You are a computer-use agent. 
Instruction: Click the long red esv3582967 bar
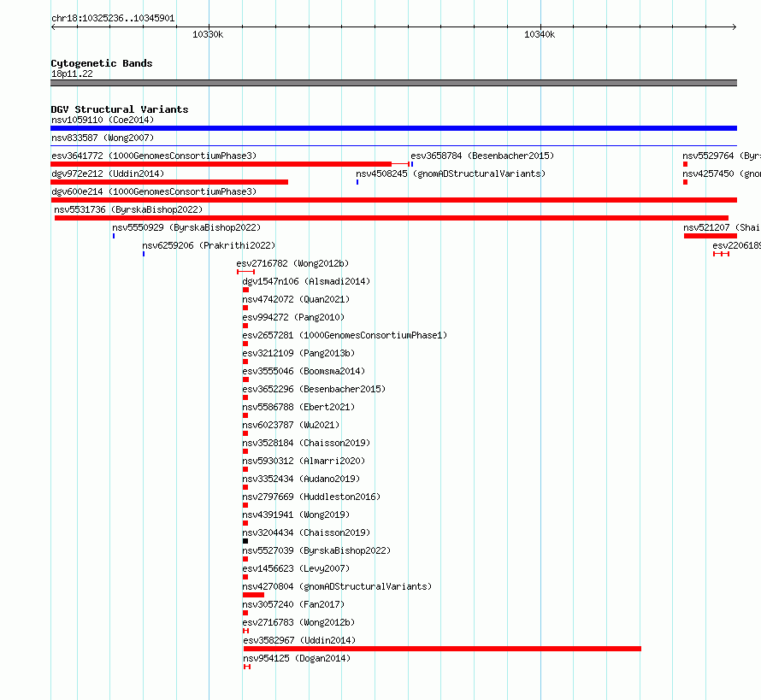442,649
